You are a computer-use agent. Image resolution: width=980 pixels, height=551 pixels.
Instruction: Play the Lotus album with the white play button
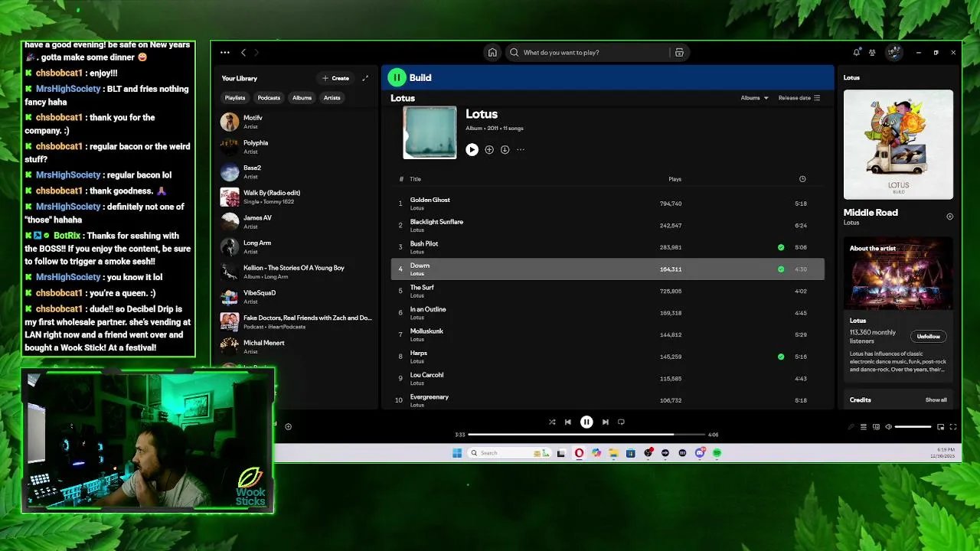(x=472, y=149)
